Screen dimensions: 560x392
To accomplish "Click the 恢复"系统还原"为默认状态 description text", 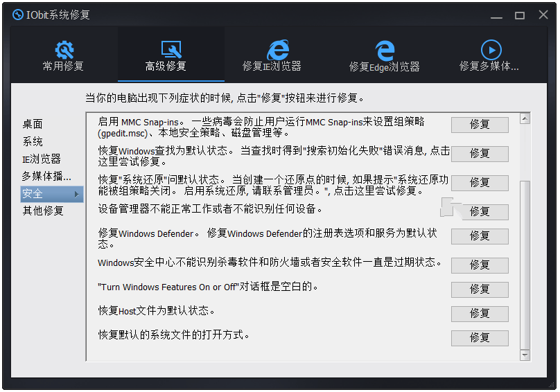I will [273, 185].
